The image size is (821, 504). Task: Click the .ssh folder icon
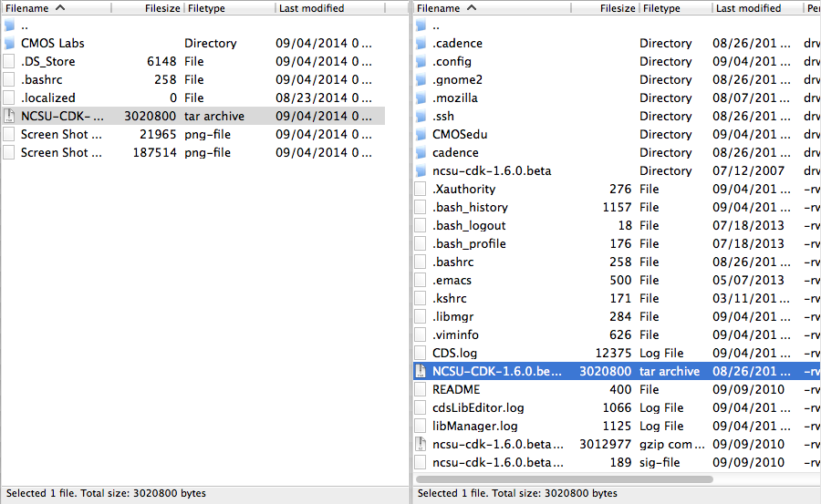421,116
